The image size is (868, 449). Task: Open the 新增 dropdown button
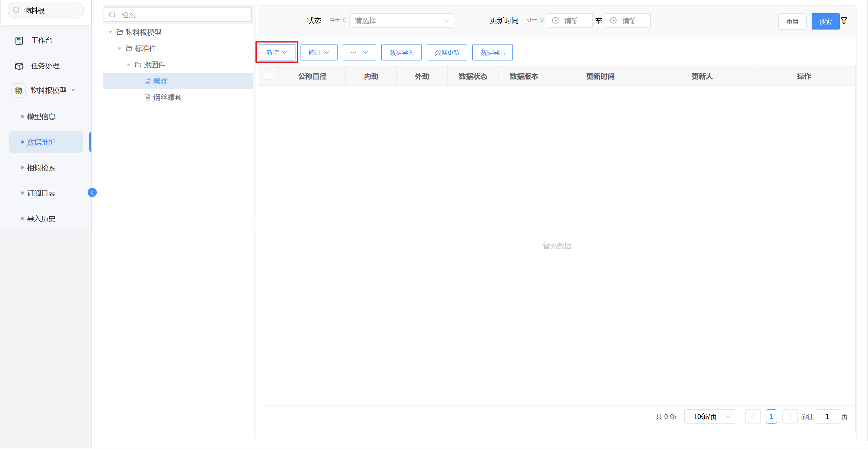click(277, 52)
